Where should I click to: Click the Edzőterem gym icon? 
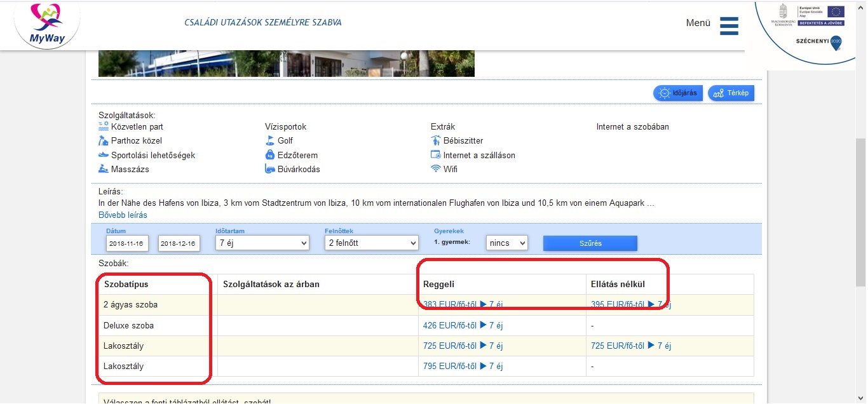pyautogui.click(x=270, y=155)
